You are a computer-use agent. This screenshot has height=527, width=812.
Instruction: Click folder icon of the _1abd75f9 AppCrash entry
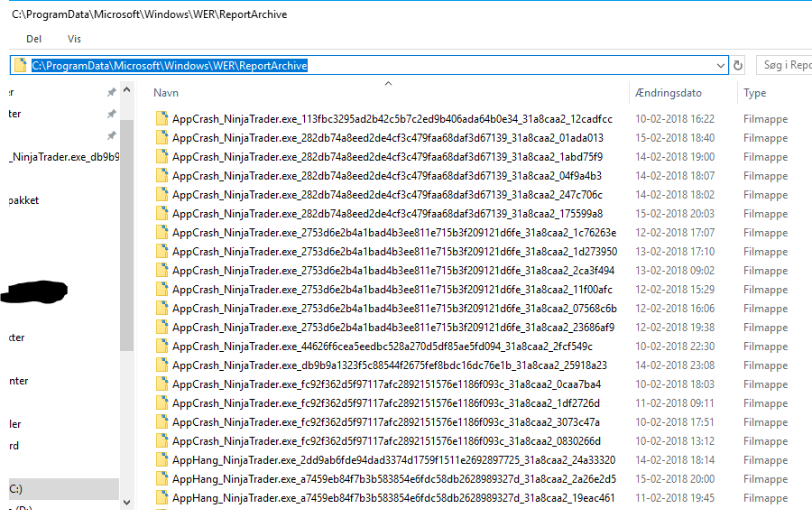161,156
